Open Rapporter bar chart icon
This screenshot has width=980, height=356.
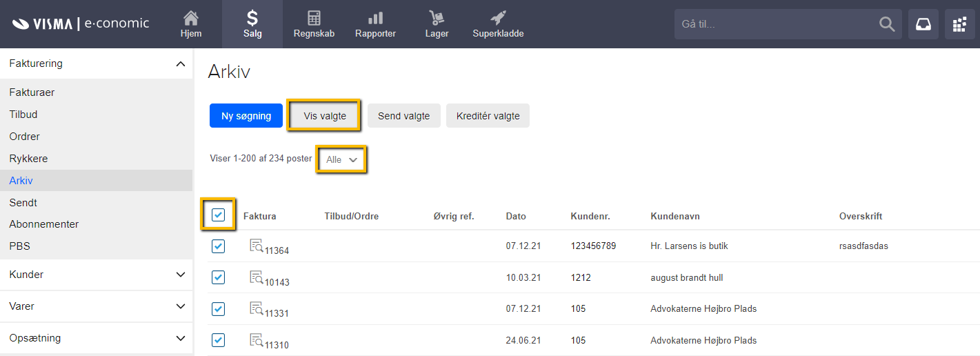[x=375, y=19]
